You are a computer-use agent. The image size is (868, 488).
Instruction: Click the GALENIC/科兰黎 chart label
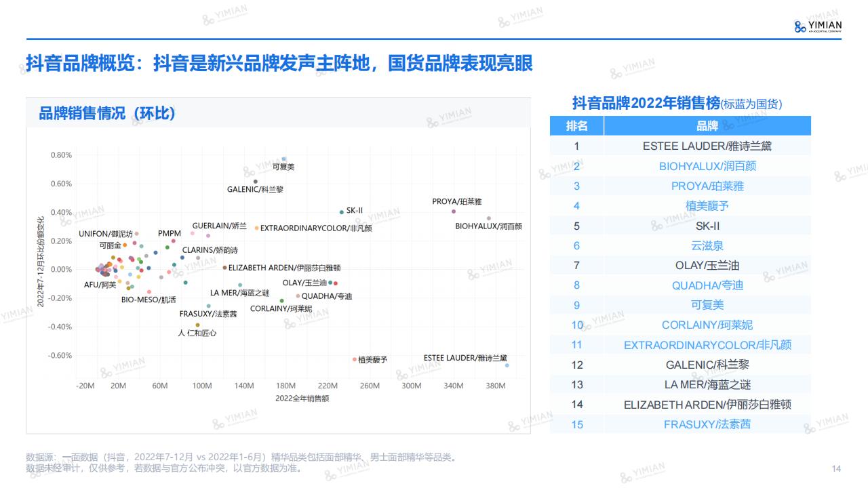coord(255,190)
